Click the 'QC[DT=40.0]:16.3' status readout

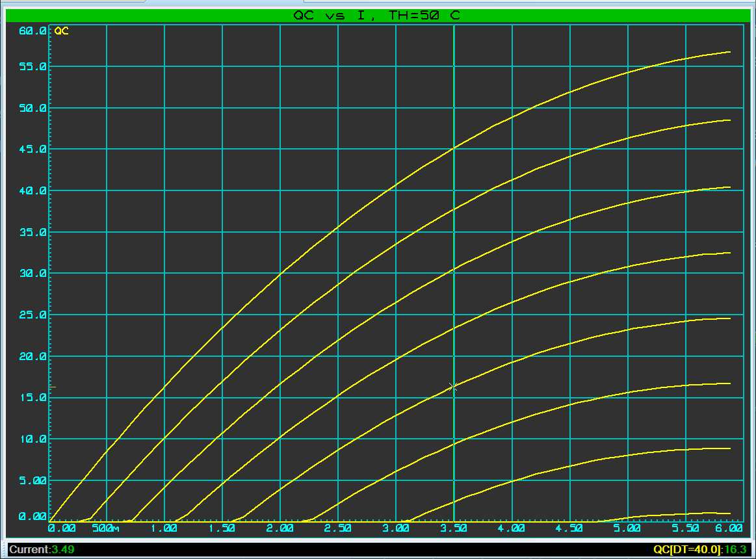pos(699,549)
